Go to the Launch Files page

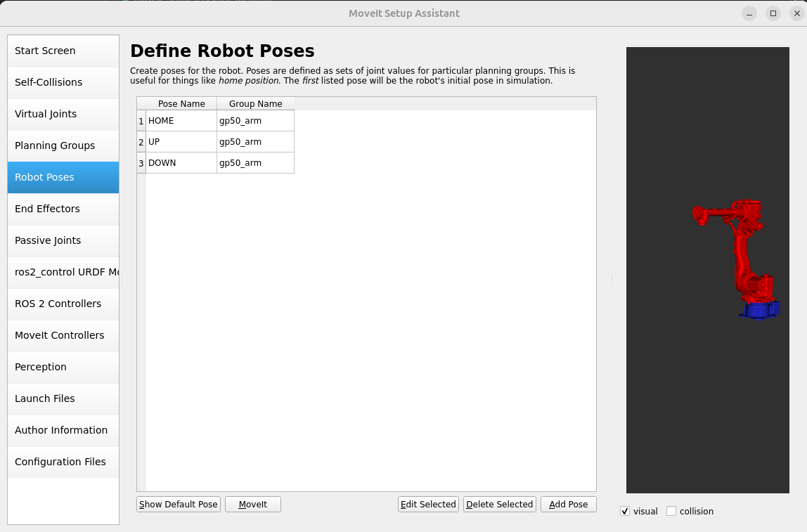(x=63, y=398)
